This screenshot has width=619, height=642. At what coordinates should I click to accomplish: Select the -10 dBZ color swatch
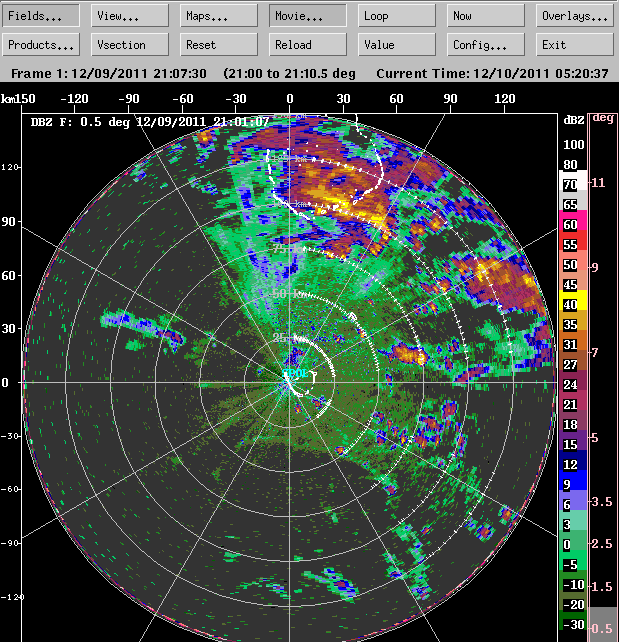click(573, 580)
